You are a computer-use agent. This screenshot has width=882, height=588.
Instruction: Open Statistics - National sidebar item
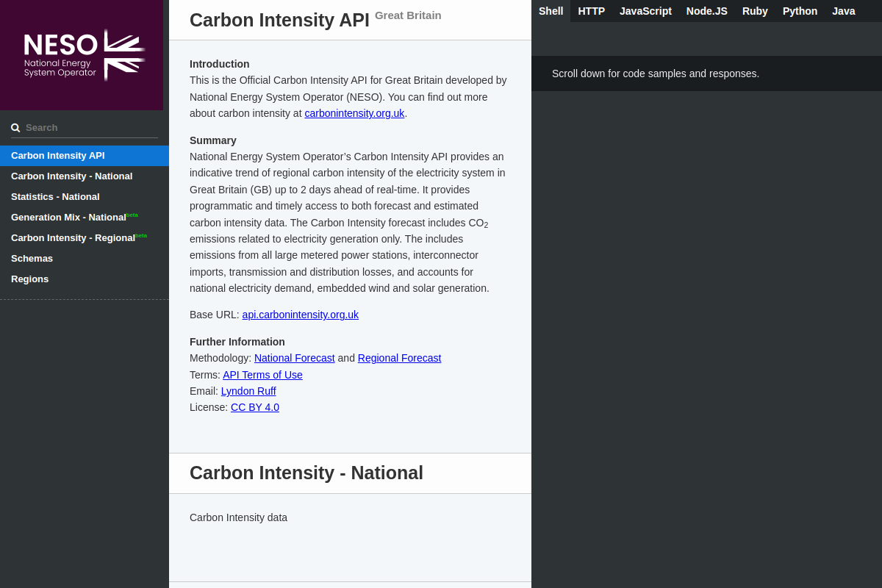click(x=85, y=197)
